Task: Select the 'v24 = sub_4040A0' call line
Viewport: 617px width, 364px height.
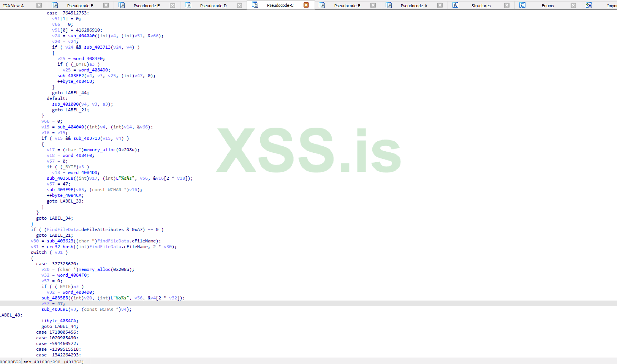Action: (108, 36)
